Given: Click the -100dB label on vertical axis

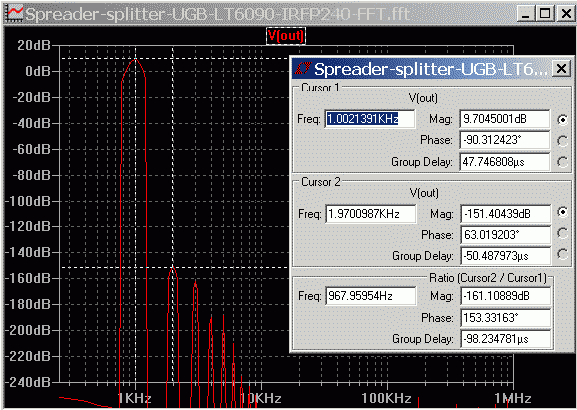Looking at the screenshot, I should point(28,201).
